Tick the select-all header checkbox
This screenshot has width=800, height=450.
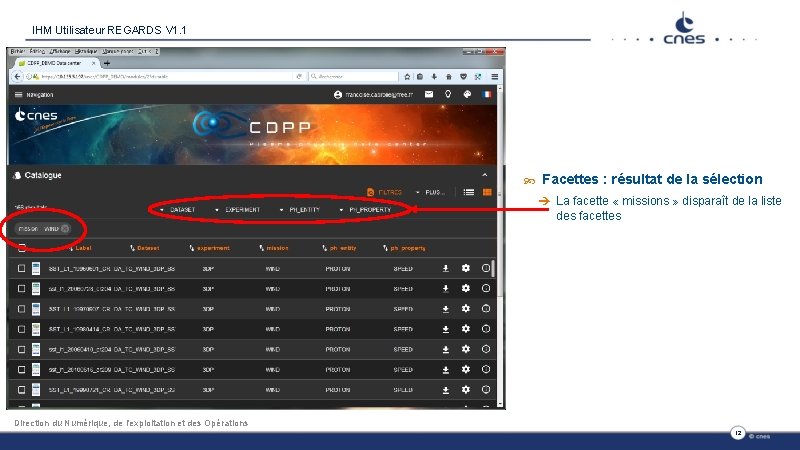click(x=21, y=248)
